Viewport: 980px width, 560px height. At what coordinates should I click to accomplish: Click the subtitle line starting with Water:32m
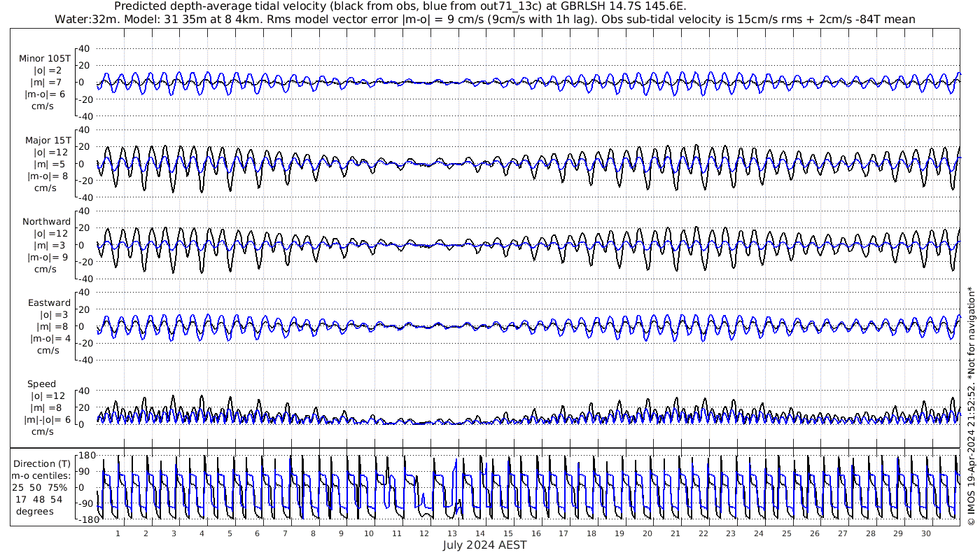(484, 19)
